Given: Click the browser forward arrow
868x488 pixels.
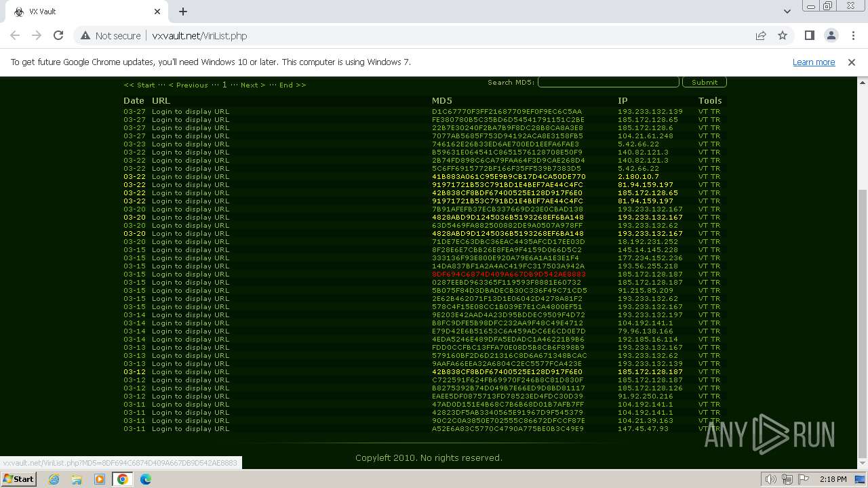Looking at the screenshot, I should point(37,36).
